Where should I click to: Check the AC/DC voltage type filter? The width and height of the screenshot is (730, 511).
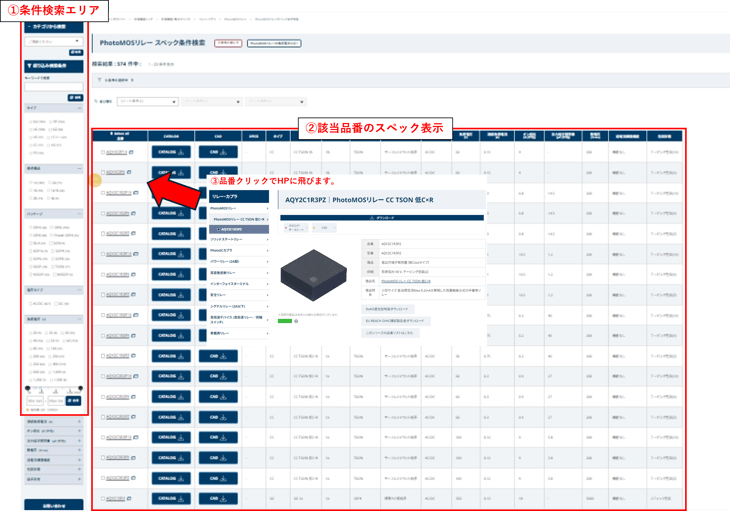coord(31,303)
